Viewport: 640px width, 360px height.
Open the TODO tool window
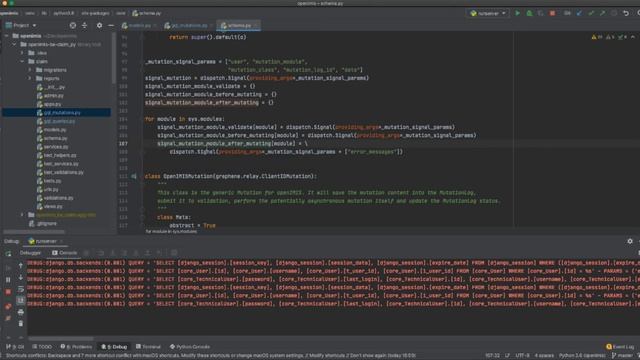pyautogui.click(x=42, y=347)
